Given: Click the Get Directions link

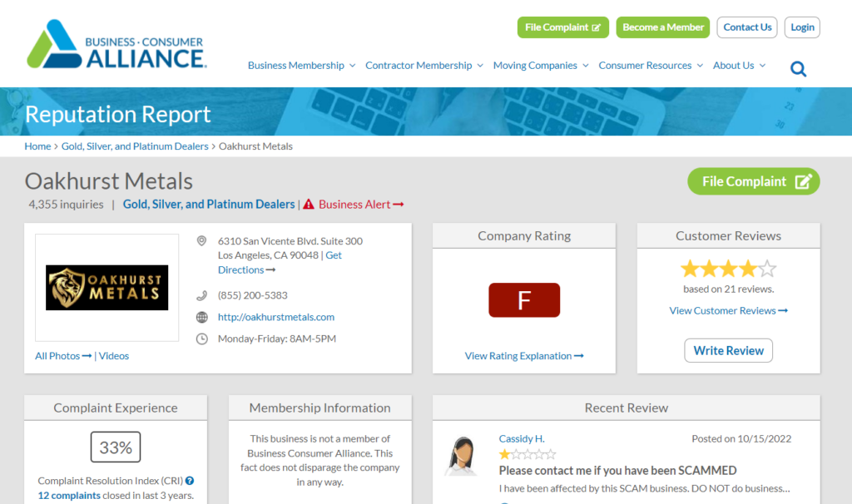Looking at the screenshot, I should coord(280,262).
